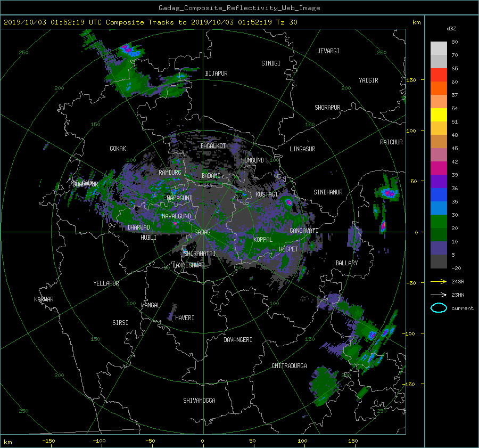
Task: Pick the bright green dBZ legend swatch
Action: tap(439, 222)
